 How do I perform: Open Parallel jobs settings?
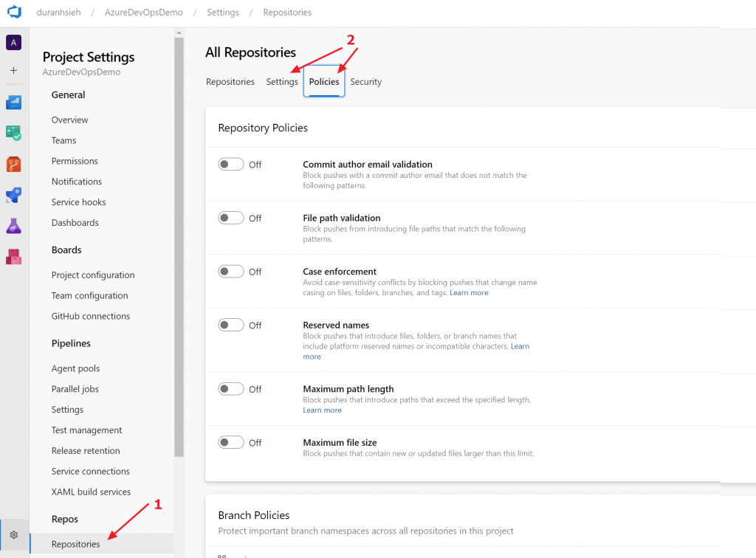pyautogui.click(x=75, y=389)
